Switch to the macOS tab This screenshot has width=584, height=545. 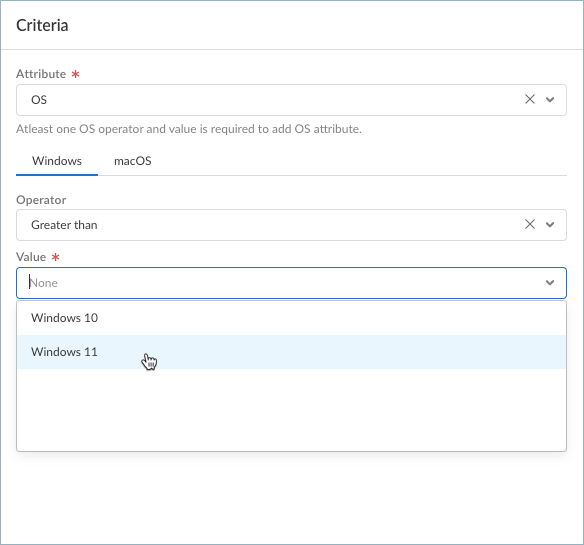pyautogui.click(x=133, y=161)
